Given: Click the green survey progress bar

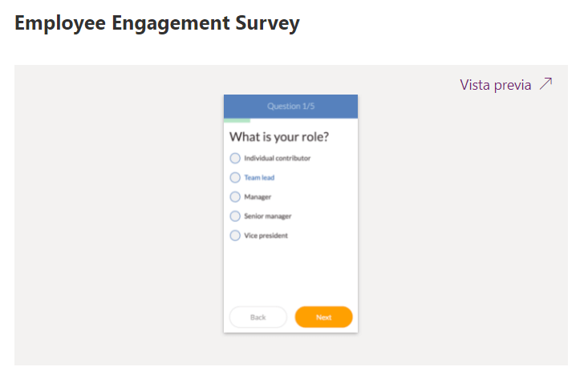Looking at the screenshot, I should tap(237, 121).
